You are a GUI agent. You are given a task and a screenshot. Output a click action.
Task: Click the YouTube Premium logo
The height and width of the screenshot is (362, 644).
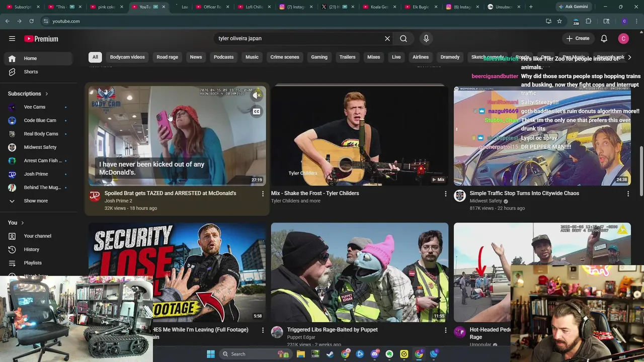[x=41, y=39]
